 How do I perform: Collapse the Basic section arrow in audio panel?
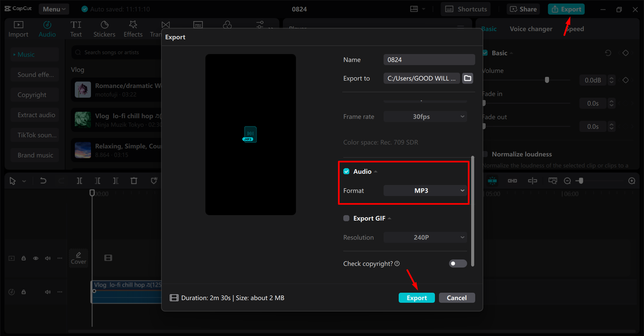click(x=512, y=53)
